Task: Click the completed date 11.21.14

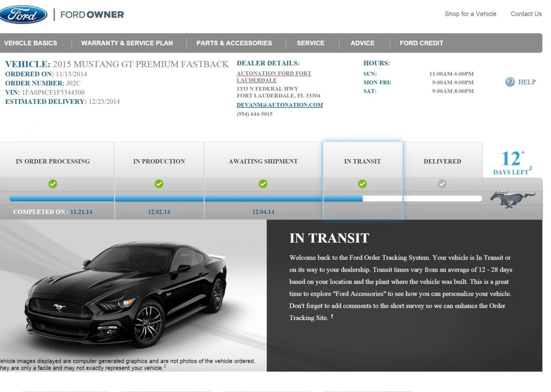Action: coord(81,212)
